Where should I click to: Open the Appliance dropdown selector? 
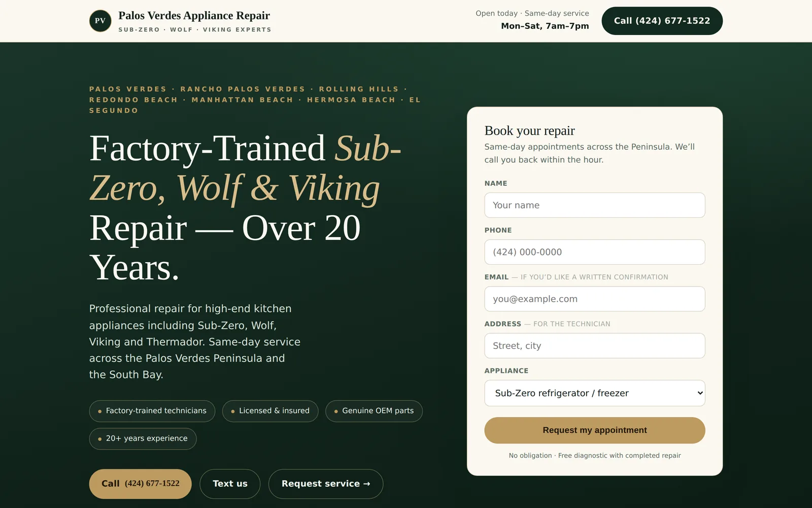[594, 393]
